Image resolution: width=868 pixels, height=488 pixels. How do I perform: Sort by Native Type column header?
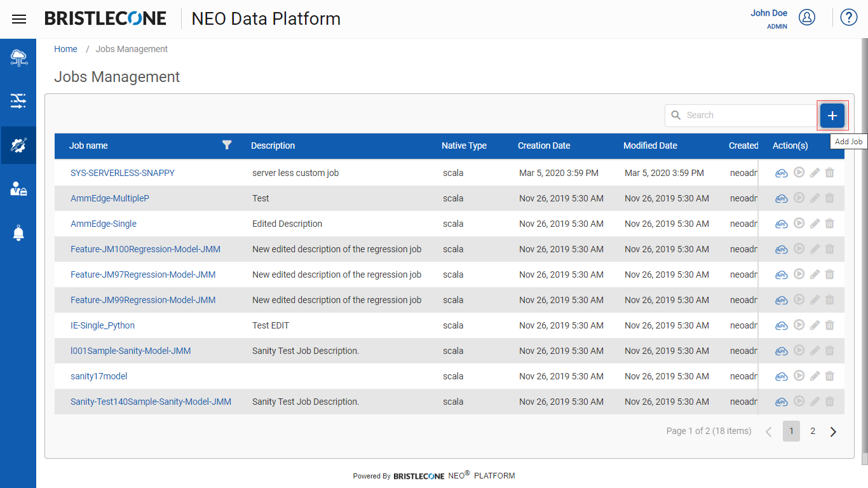coord(464,146)
